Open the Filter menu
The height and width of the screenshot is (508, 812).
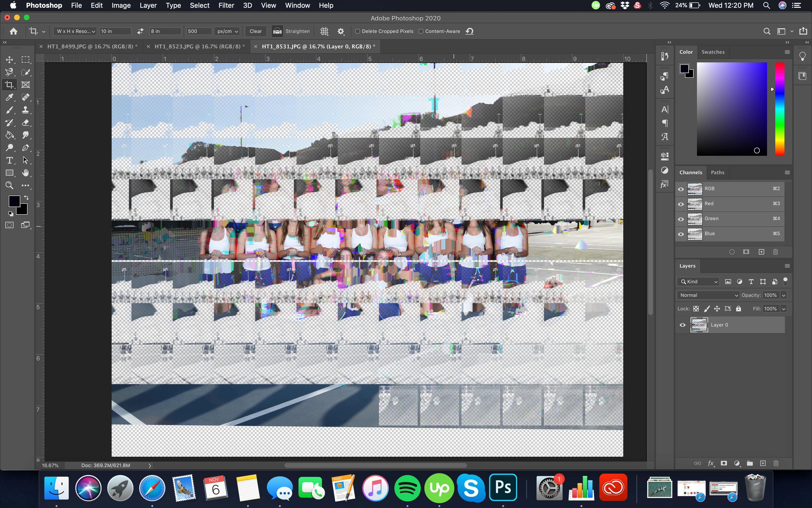pyautogui.click(x=226, y=5)
